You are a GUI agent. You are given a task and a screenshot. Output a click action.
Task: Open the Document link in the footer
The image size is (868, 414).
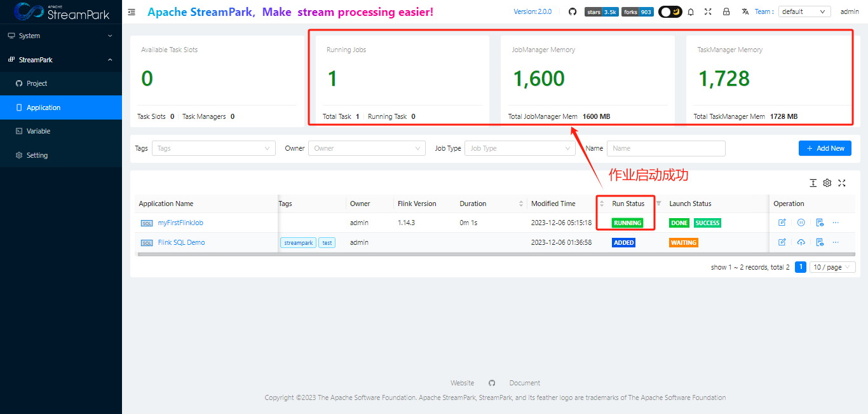pos(524,382)
